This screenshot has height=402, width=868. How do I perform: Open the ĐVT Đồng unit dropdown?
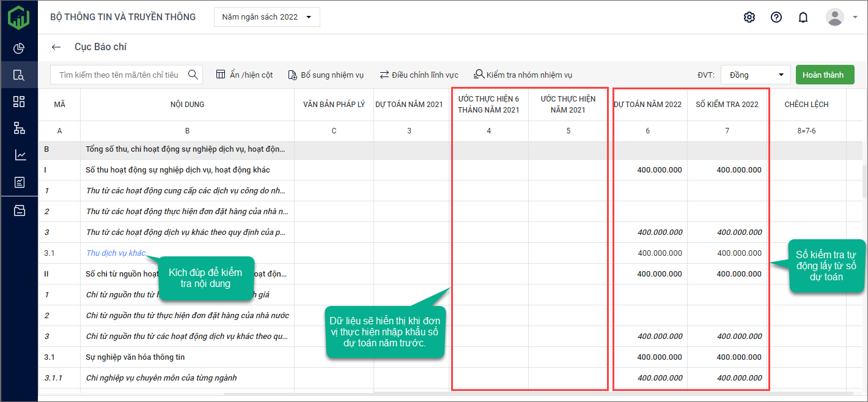click(756, 75)
